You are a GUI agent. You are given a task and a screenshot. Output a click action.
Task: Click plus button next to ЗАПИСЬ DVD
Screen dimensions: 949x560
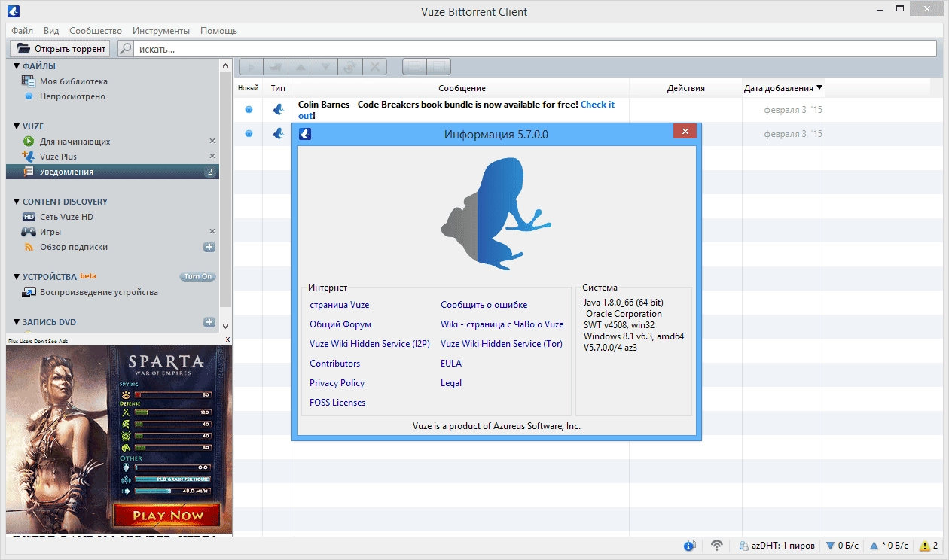coord(209,322)
